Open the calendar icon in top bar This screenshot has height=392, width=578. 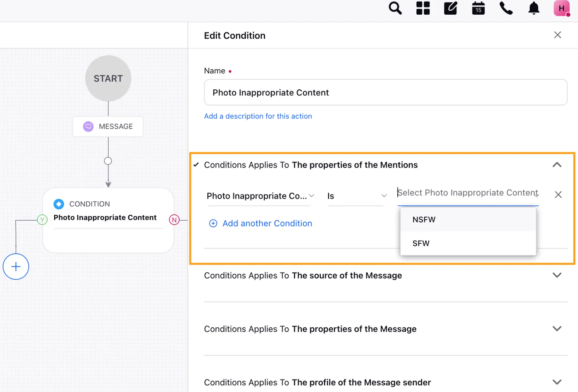click(x=478, y=8)
